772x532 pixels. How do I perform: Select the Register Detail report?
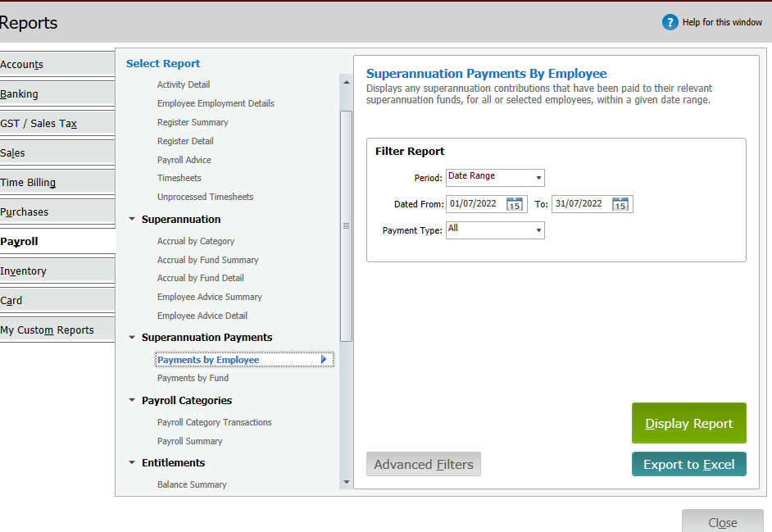click(185, 141)
